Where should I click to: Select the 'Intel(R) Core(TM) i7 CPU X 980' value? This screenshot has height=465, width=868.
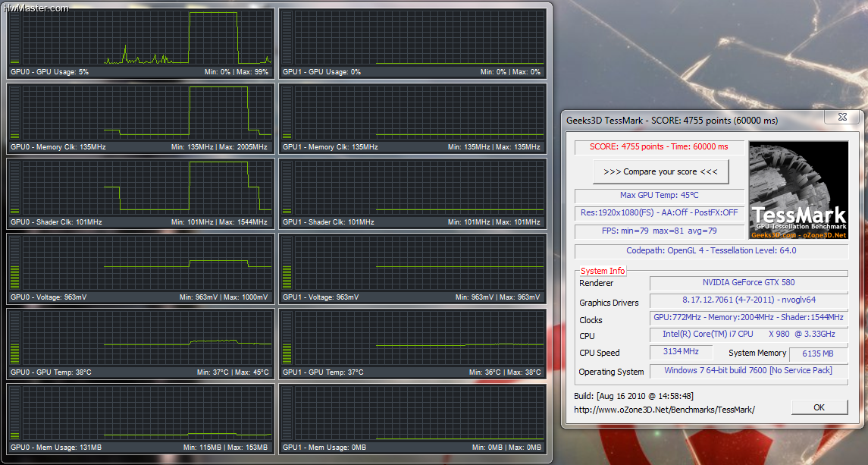point(748,335)
